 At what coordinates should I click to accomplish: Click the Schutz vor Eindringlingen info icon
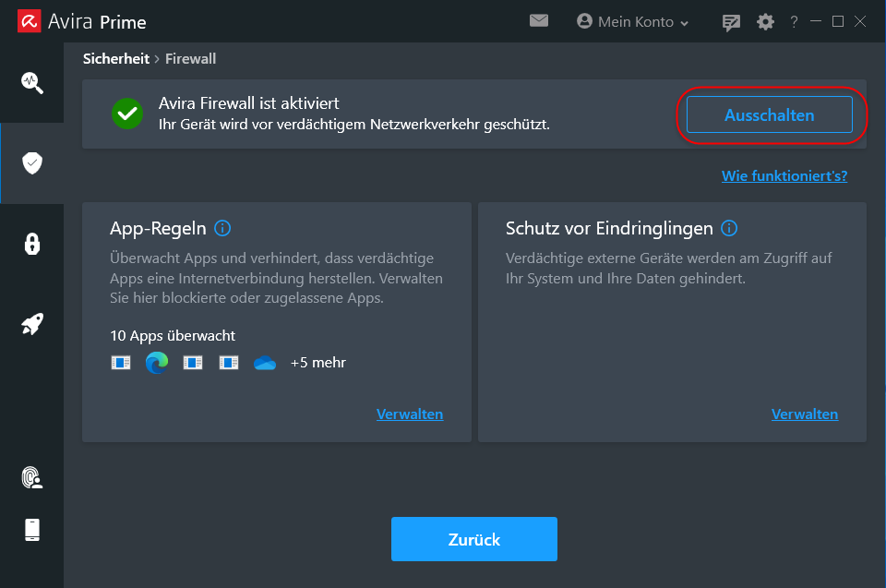(x=729, y=228)
